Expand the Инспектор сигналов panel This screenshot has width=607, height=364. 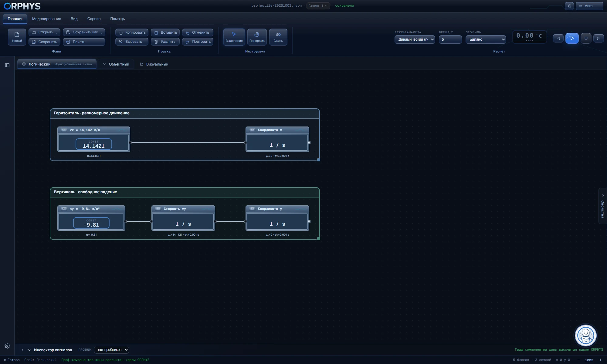click(x=22, y=350)
